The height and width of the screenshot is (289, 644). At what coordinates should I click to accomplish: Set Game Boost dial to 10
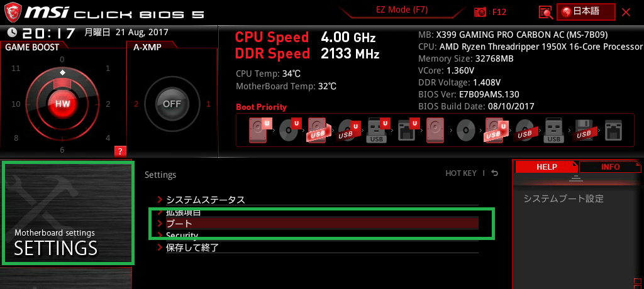[x=16, y=104]
